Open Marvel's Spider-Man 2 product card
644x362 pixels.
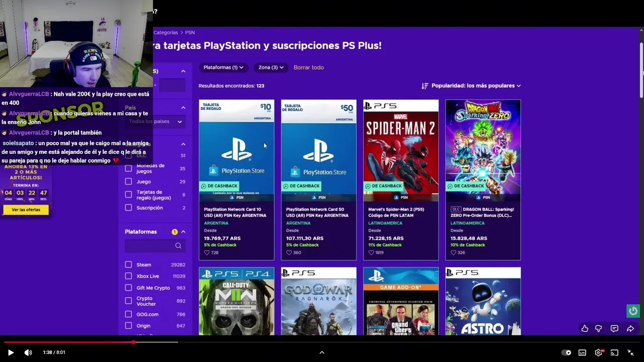click(x=401, y=179)
